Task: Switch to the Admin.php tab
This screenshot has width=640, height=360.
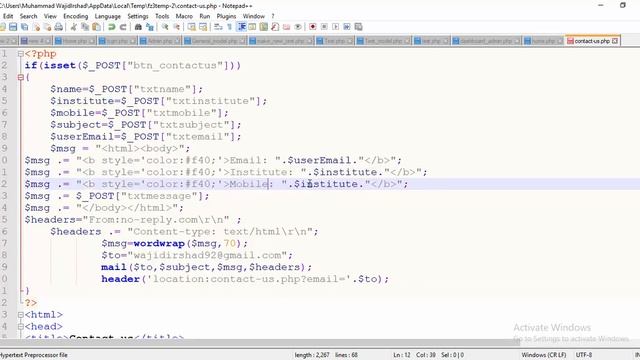Action: [x=160, y=41]
